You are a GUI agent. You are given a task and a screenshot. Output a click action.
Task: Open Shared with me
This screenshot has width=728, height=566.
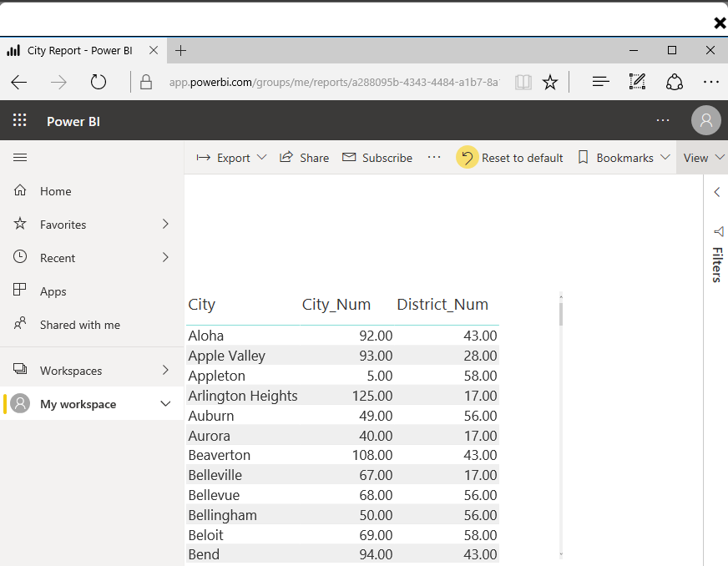pyautogui.click(x=81, y=324)
